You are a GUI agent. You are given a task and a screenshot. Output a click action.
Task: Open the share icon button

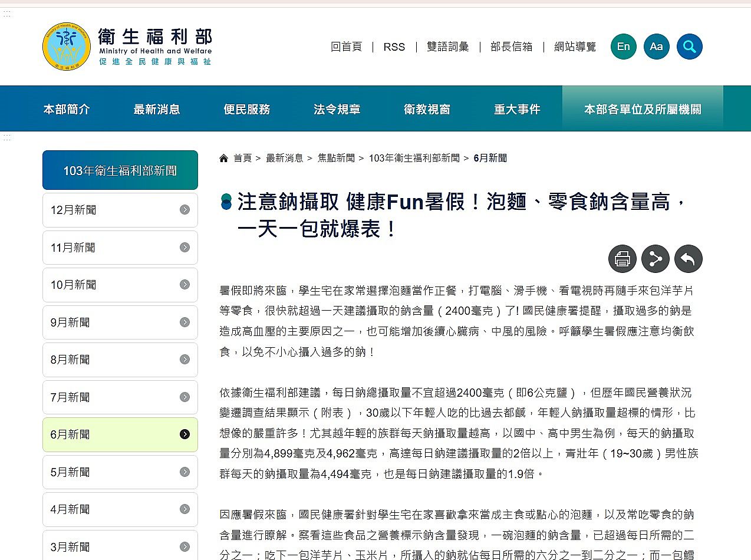point(655,259)
